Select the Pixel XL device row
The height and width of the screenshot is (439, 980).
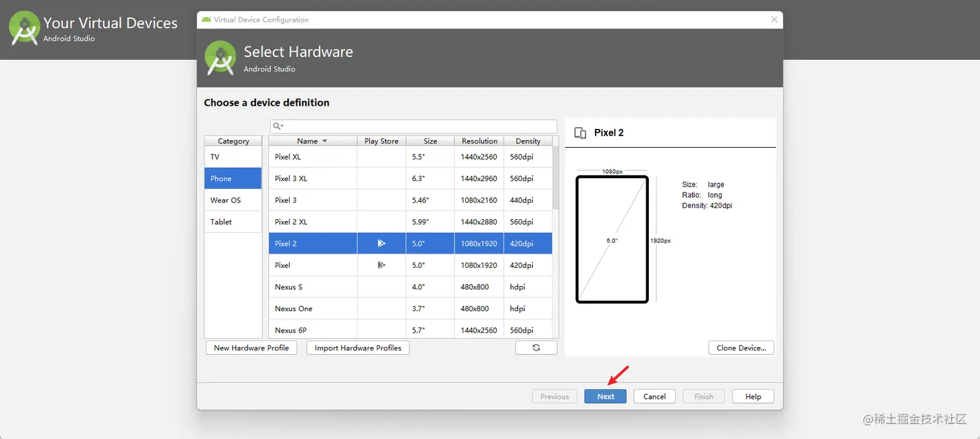410,157
